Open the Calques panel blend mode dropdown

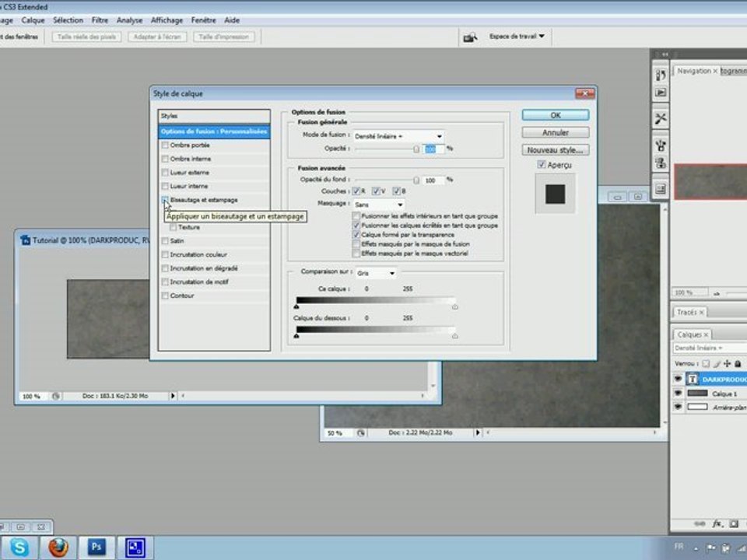(710, 348)
